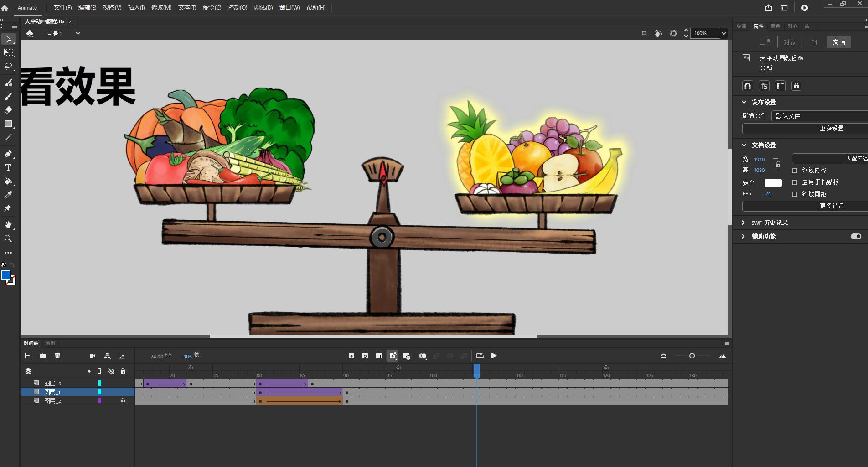Switch to the 帧 properties tab
Image resolution: width=868 pixels, height=467 pixels.
click(x=814, y=42)
